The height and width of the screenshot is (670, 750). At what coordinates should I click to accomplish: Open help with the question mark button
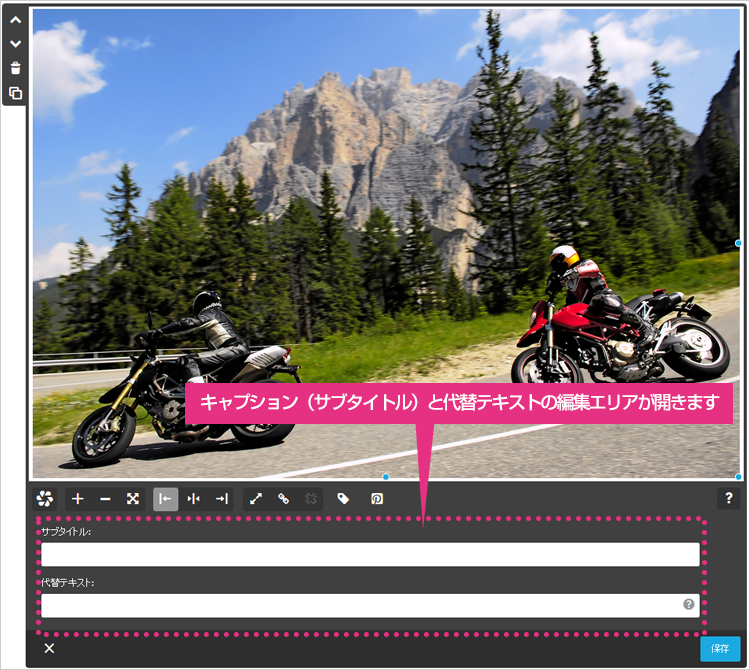click(728, 498)
